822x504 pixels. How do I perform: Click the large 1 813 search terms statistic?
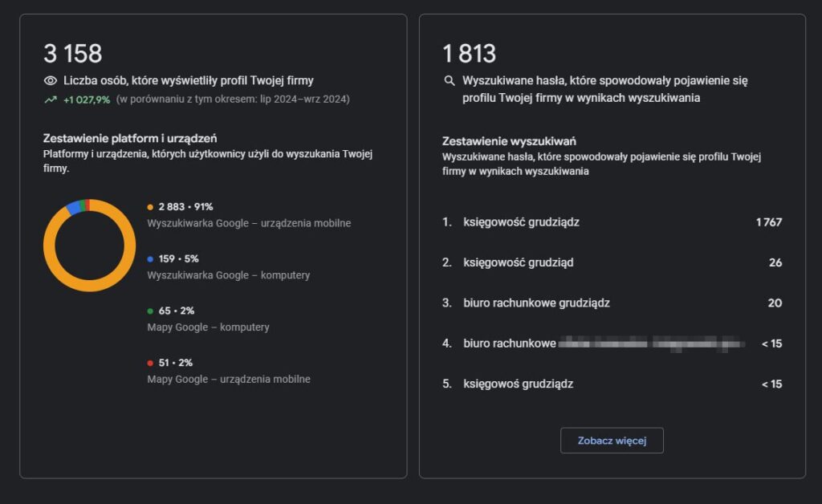(x=470, y=51)
